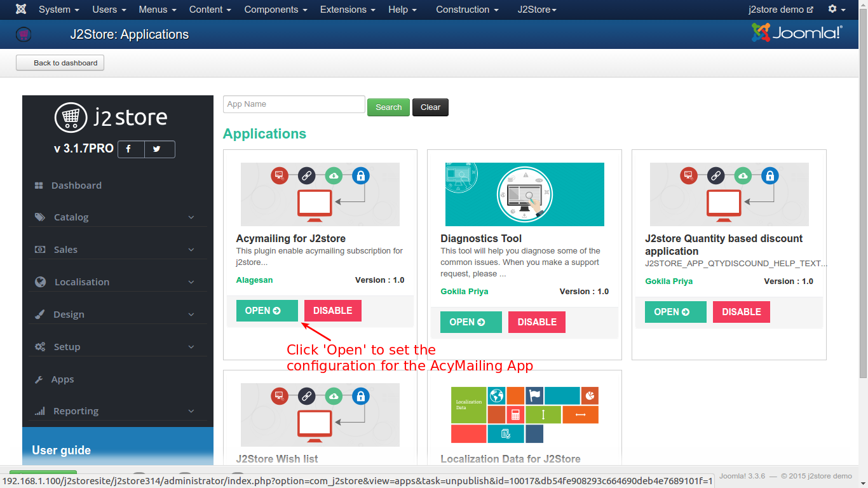The height and width of the screenshot is (488, 868).
Task: Click the Reporting bar chart icon
Action: coord(40,411)
